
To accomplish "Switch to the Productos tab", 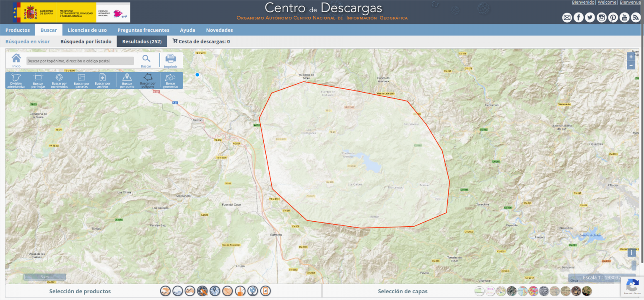I will coord(18,30).
